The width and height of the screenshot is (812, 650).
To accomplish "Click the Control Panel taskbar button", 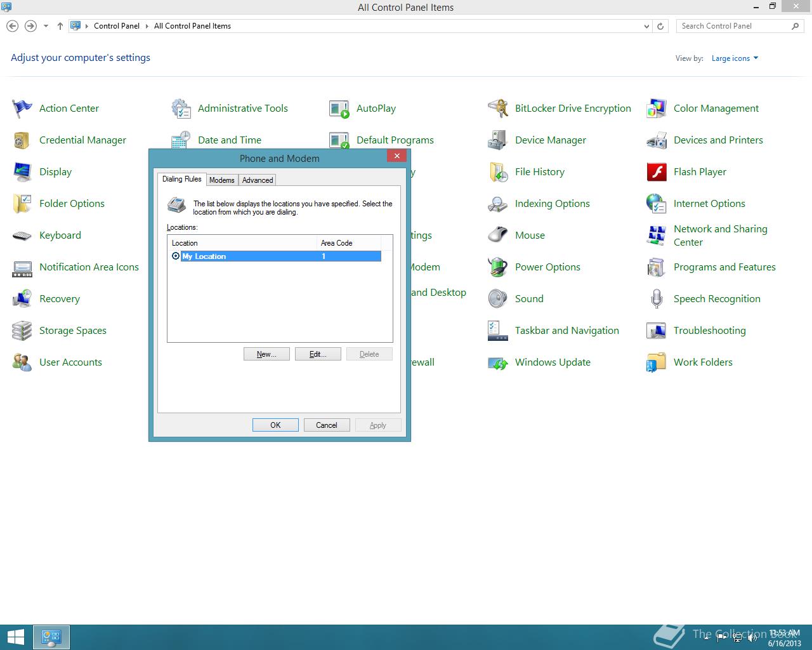I will pos(51,637).
